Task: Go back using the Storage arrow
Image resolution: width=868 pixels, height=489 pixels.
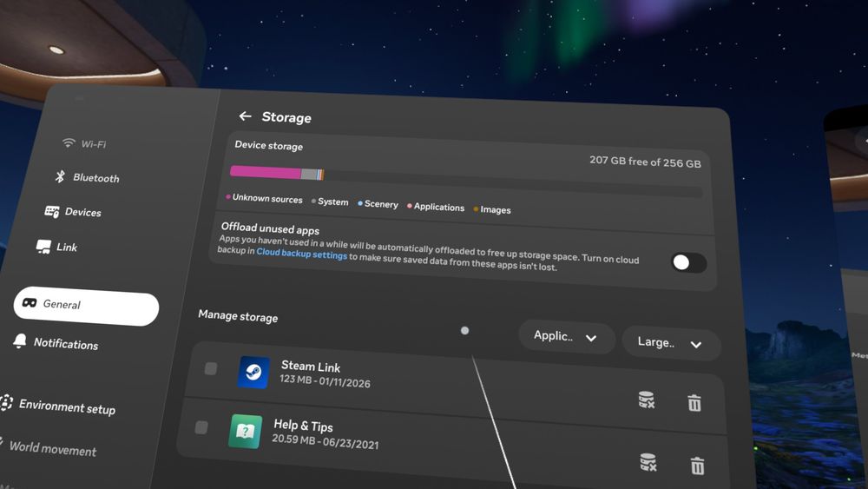Action: click(246, 116)
